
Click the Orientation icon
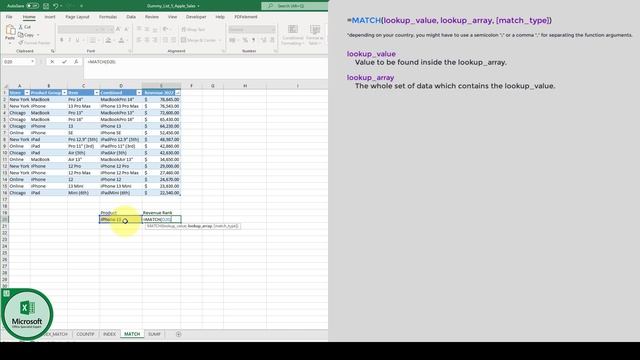click(166, 29)
